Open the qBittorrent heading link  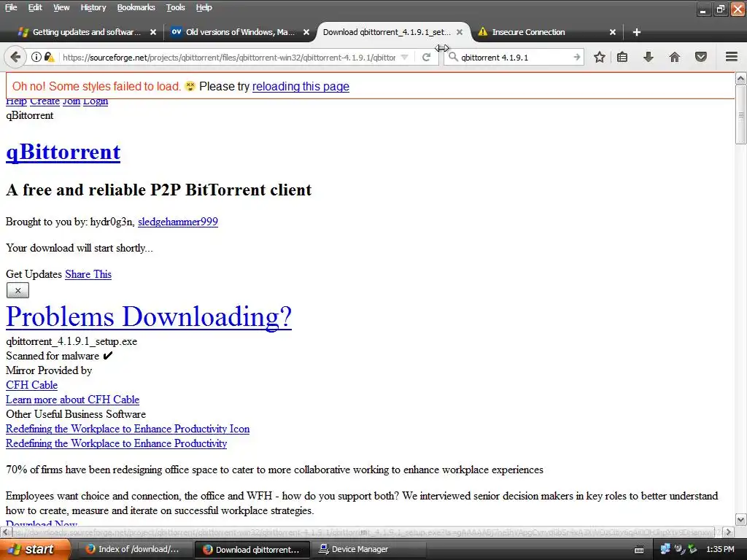[63, 152]
